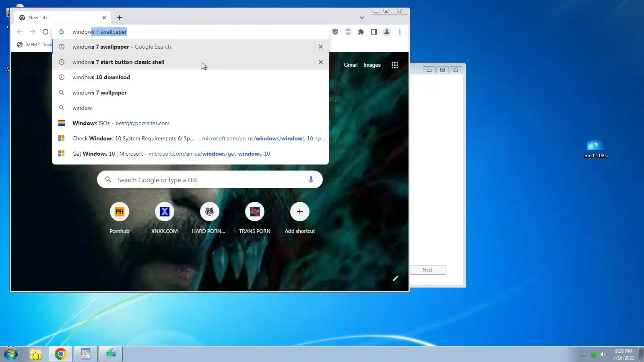This screenshot has height=362, width=644.
Task: Choose 'windows 7 swallpaper - Google Search' suggestion
Action: point(190,47)
